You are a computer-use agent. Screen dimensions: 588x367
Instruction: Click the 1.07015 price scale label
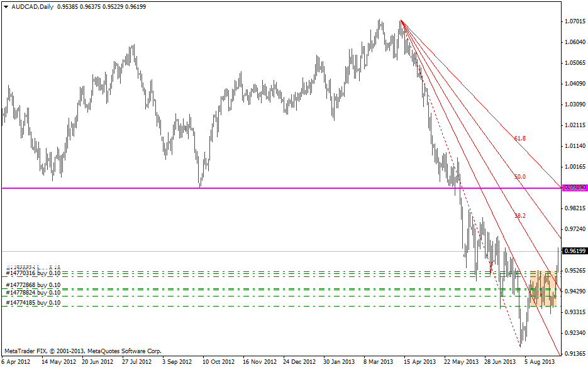[574, 21]
